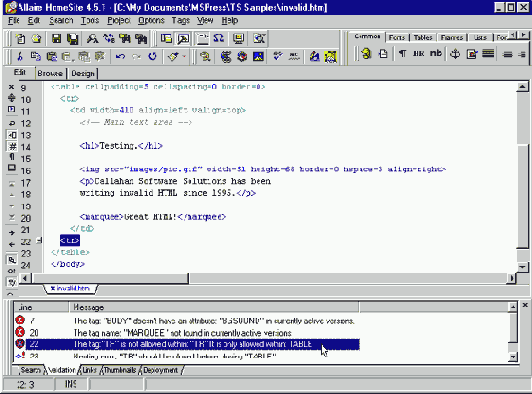The image size is (532, 394).
Task: Click the image insert icon in toolbar
Action: 259,56
